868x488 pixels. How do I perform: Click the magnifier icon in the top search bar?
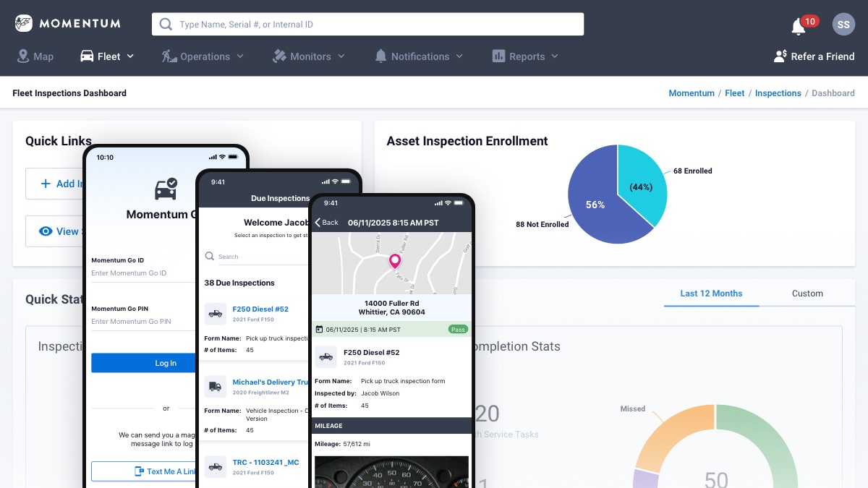coord(165,23)
